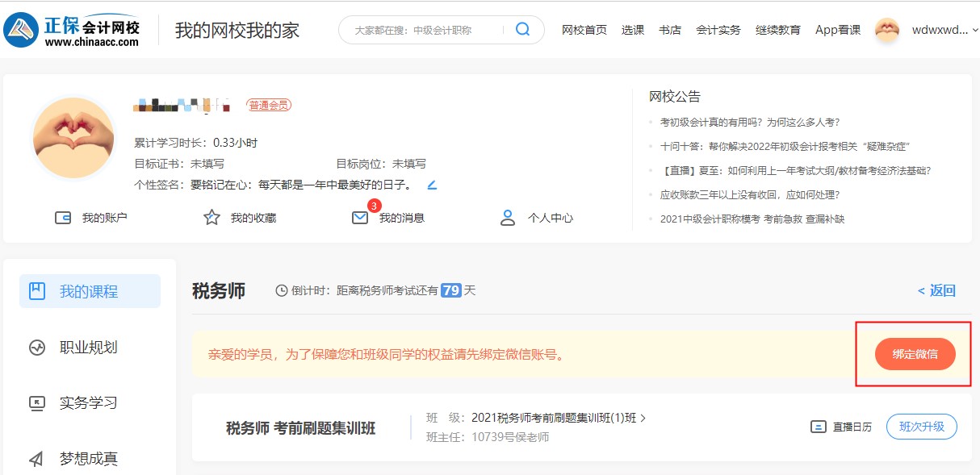Image resolution: width=980 pixels, height=475 pixels.
Task: Expand the wdwxwd account dropdown
Action: 945,30
